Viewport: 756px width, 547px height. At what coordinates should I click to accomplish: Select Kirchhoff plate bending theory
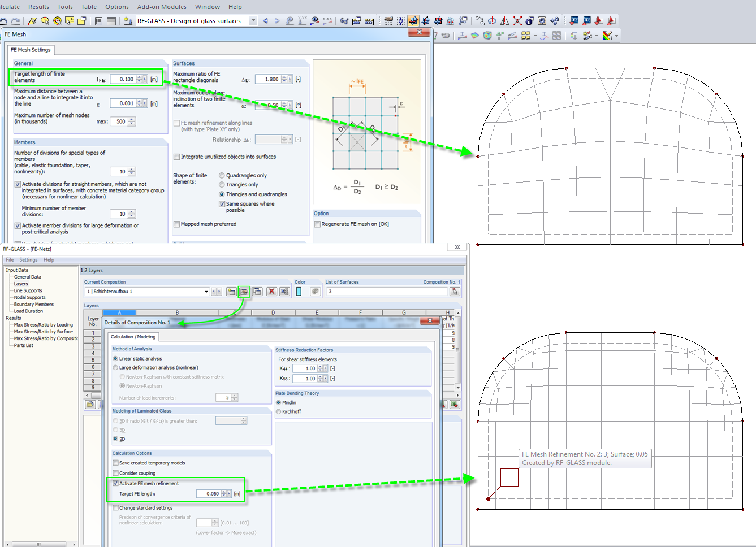click(279, 412)
